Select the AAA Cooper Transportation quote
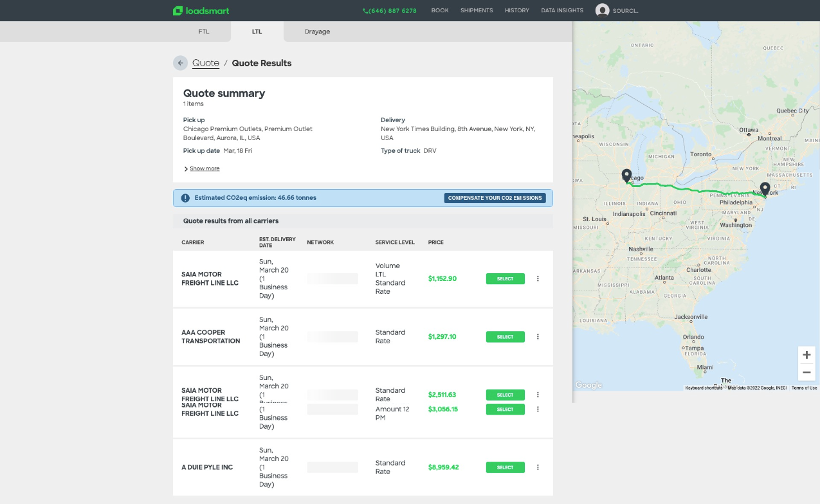Screen dimensions: 820x504 pyautogui.click(x=506, y=337)
